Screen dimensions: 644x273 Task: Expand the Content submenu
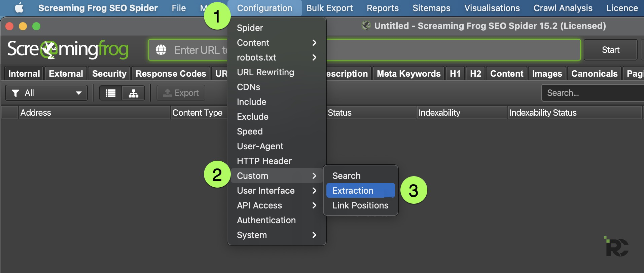pos(277,43)
